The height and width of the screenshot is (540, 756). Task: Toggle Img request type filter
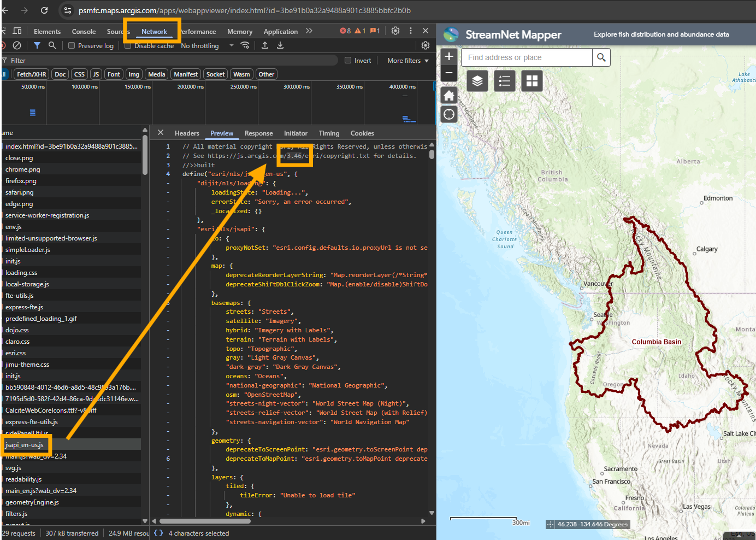coord(134,74)
